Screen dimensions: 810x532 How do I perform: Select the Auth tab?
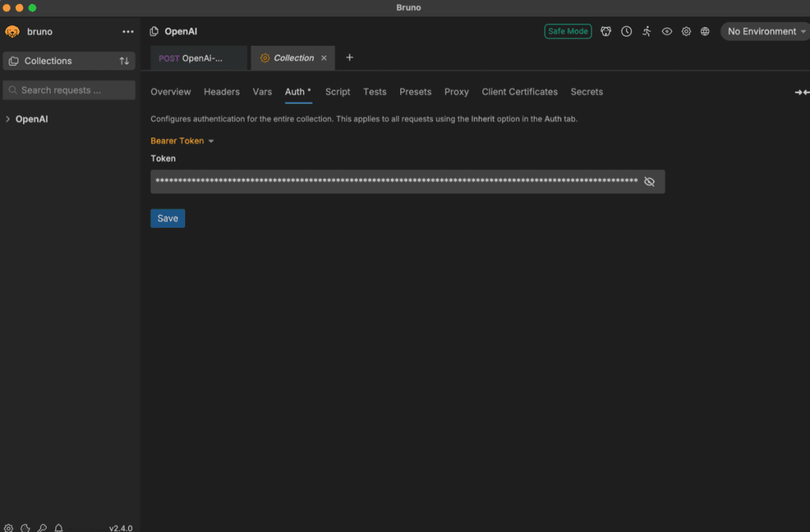pos(298,92)
